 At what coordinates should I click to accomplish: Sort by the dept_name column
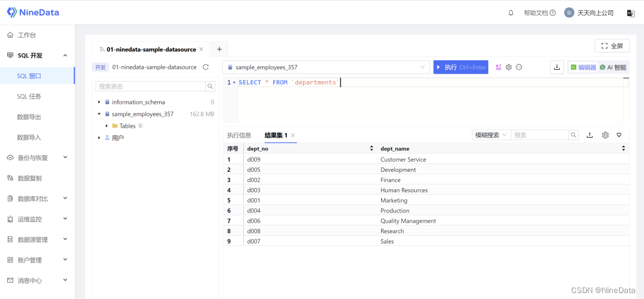tap(624, 149)
